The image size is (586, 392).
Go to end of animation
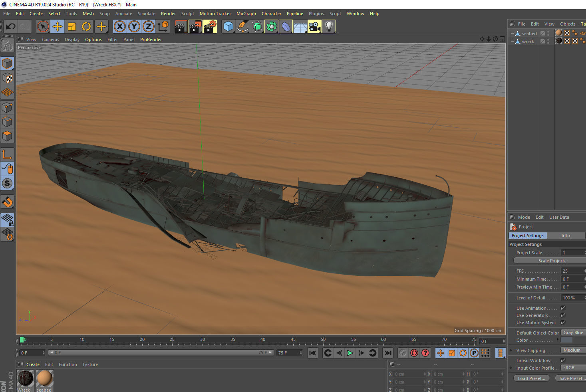click(387, 353)
